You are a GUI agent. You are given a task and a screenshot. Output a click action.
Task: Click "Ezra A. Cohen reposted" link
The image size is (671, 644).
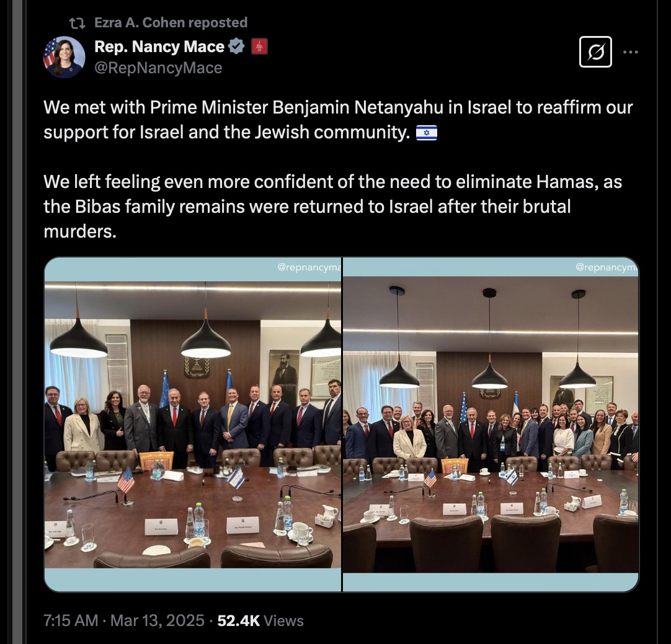pos(171,22)
